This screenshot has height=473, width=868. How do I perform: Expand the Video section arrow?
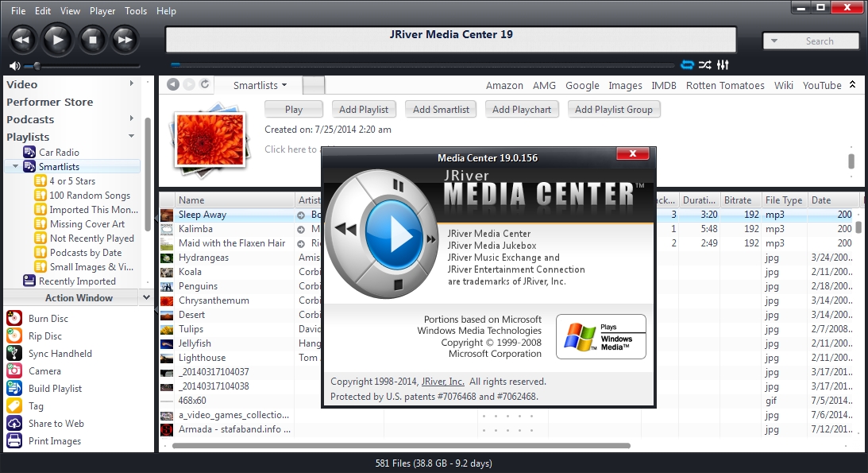pos(131,83)
